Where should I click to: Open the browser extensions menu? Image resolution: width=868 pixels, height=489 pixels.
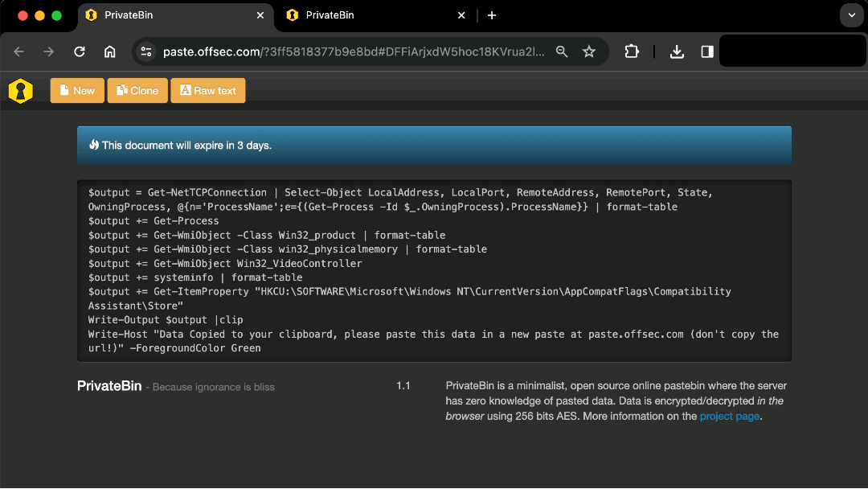pyautogui.click(x=632, y=51)
